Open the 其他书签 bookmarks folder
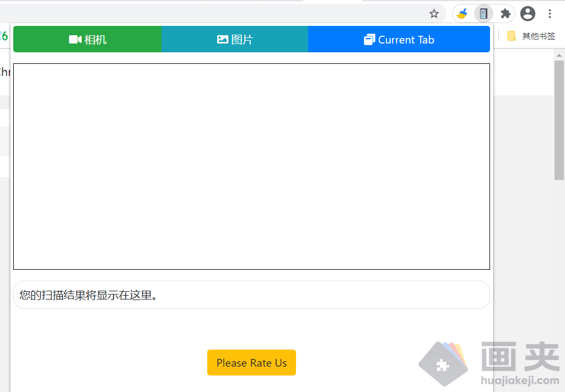 coord(537,36)
